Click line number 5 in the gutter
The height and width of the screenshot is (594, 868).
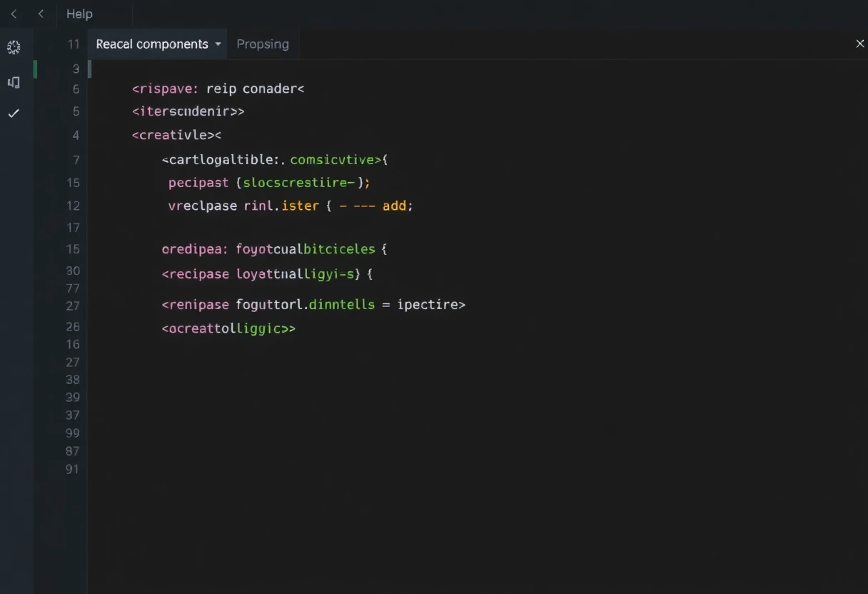coord(76,111)
